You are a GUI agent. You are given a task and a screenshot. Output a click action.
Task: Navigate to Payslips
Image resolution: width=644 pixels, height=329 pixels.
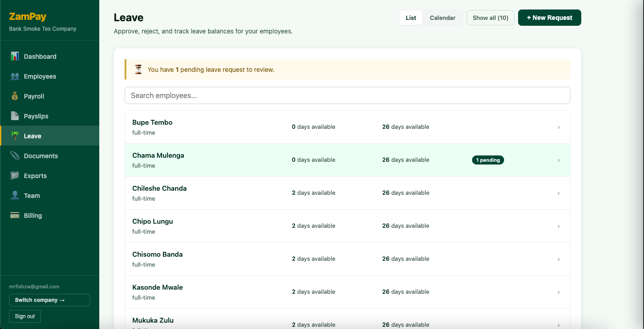50,116
